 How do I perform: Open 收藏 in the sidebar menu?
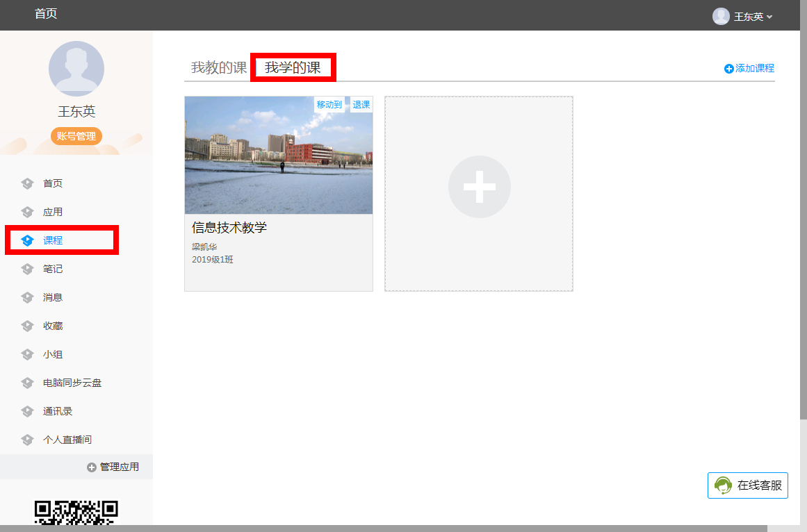(53, 326)
